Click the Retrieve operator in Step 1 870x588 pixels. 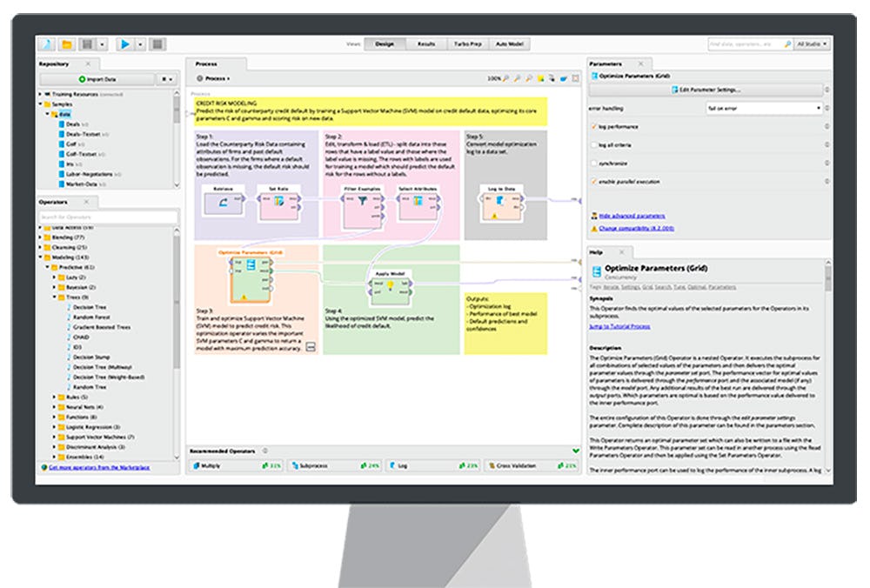point(223,203)
